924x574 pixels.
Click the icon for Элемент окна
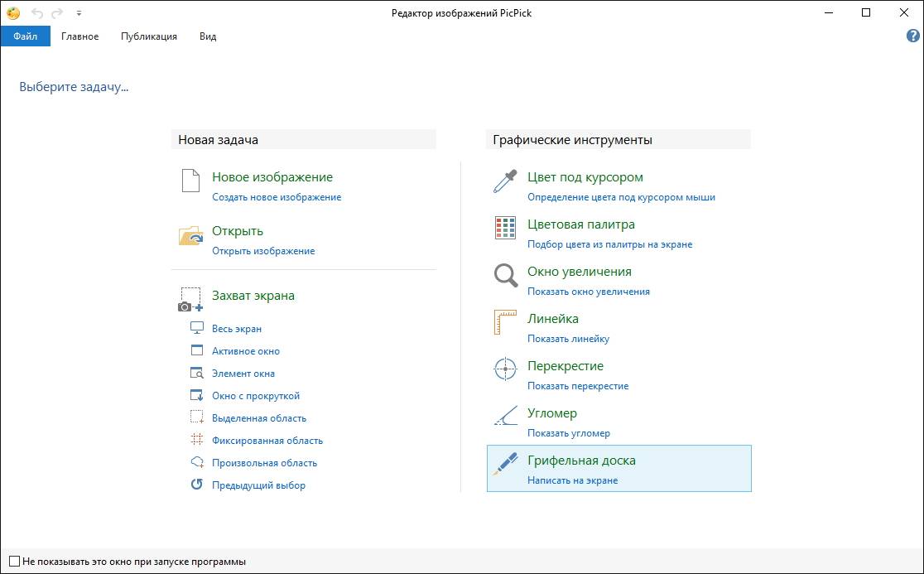pos(197,373)
